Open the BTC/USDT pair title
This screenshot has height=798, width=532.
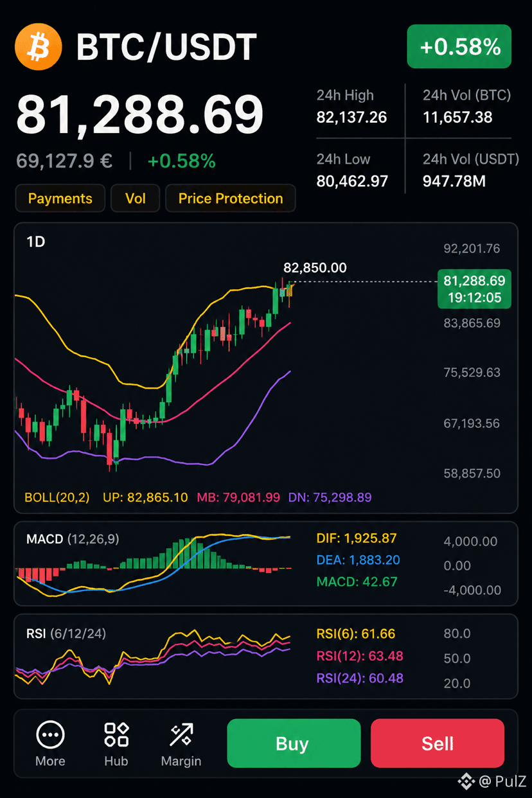[x=166, y=47]
